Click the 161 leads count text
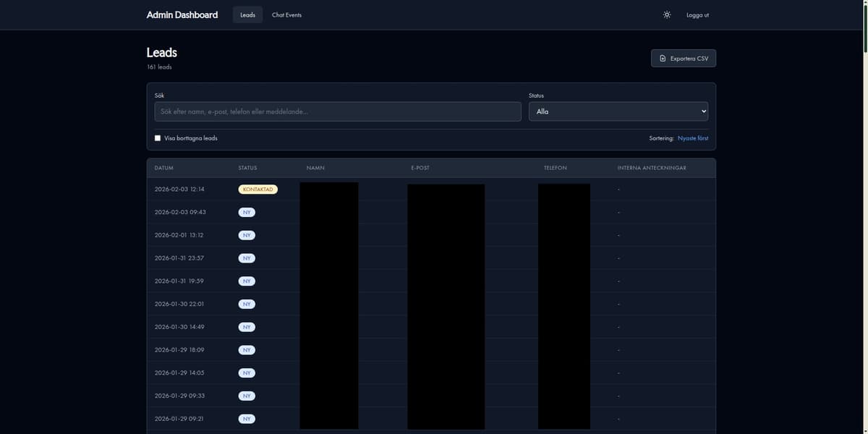The image size is (868, 434). point(159,67)
